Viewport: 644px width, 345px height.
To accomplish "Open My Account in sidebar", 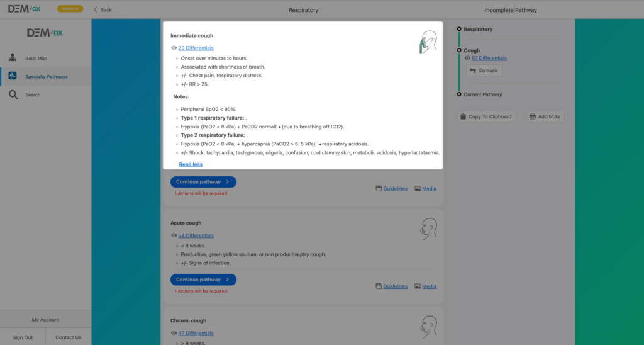I will pos(45,320).
